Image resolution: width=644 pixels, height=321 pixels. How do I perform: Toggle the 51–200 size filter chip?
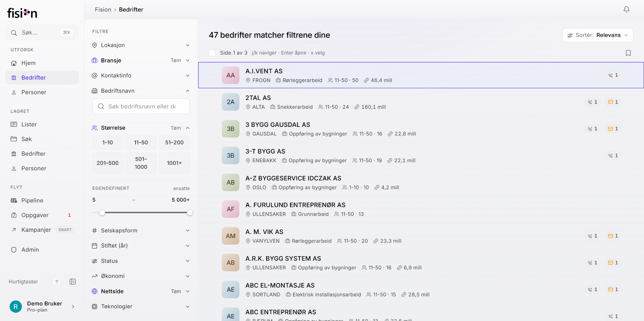(x=174, y=142)
